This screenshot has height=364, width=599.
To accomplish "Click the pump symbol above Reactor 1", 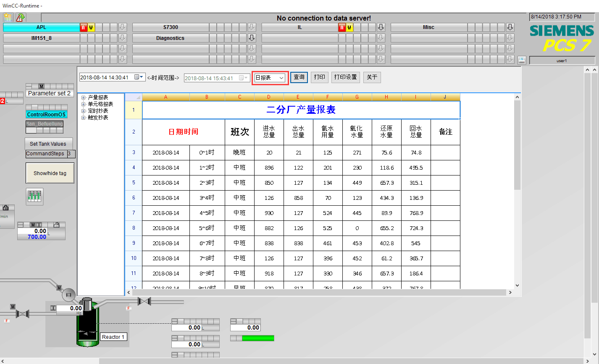I will pos(68,295).
